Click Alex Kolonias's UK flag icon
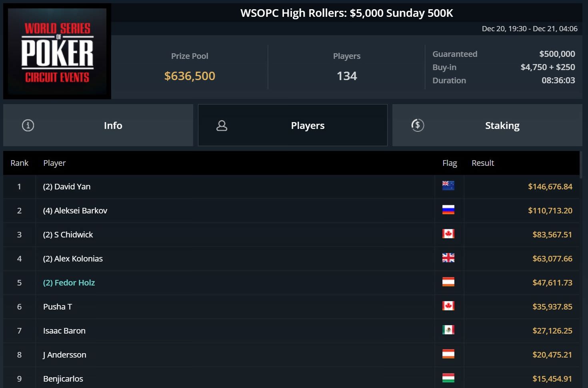Viewport: 588px width, 388px height. click(448, 258)
